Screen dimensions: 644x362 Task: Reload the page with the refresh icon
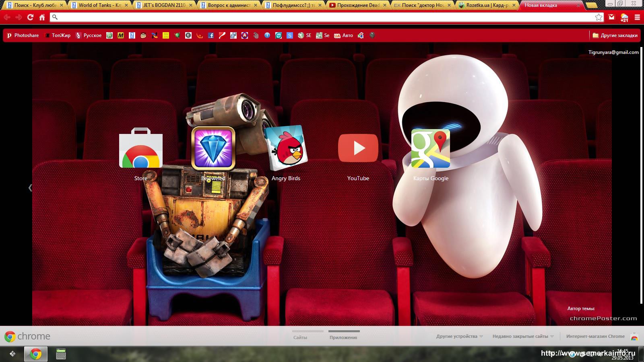point(30,17)
